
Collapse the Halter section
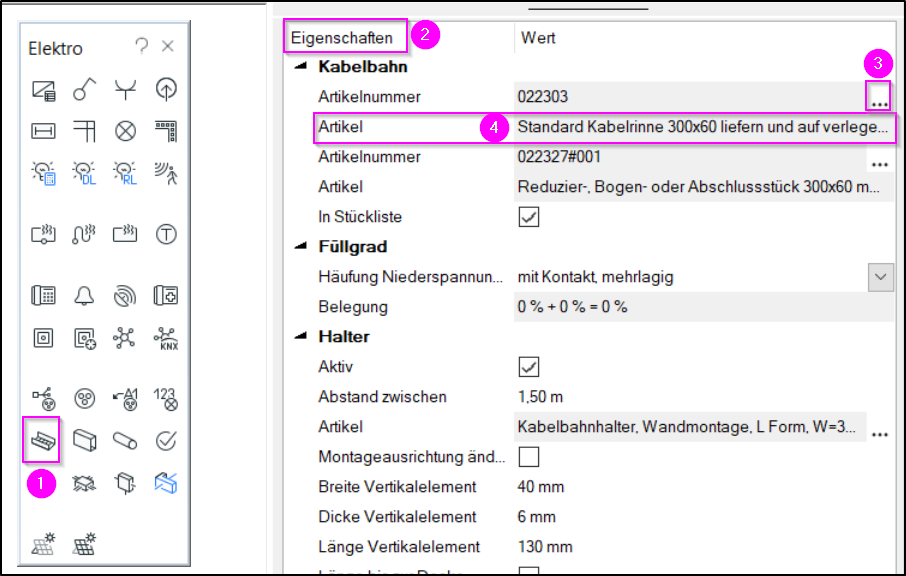[300, 336]
